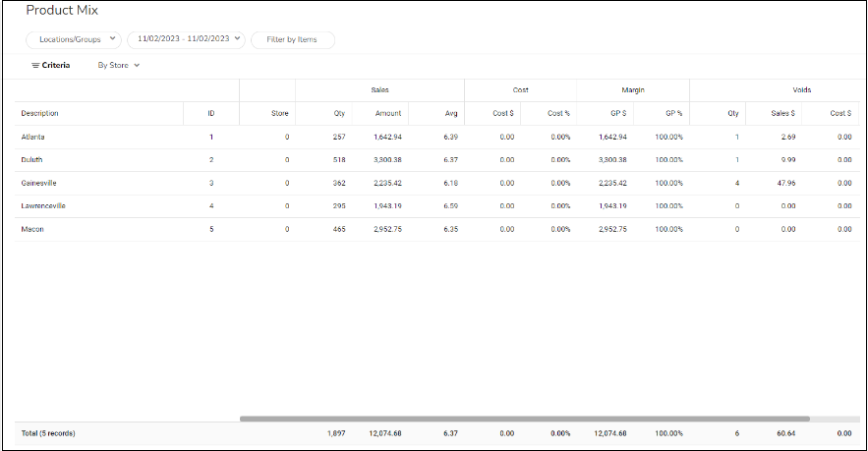868x451 pixels.
Task: Click the Sales Avg column header
Action: coord(450,113)
